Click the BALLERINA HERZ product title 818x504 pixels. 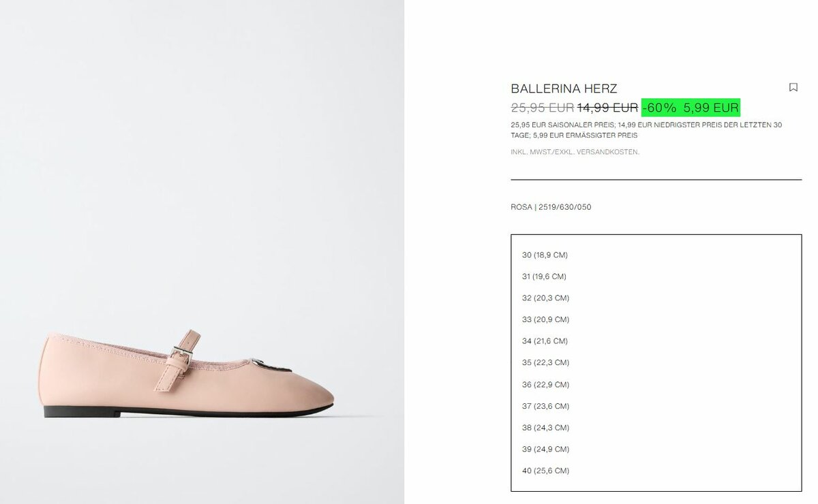(x=564, y=89)
